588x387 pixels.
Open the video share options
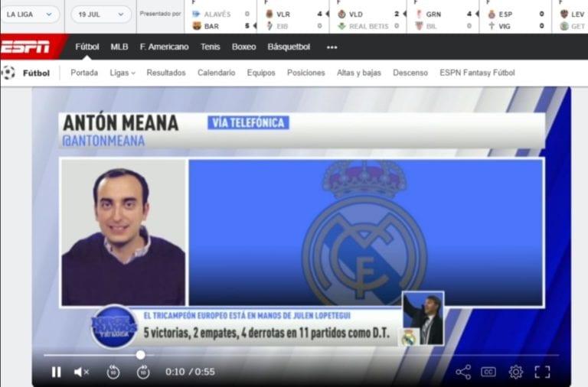coord(463,372)
